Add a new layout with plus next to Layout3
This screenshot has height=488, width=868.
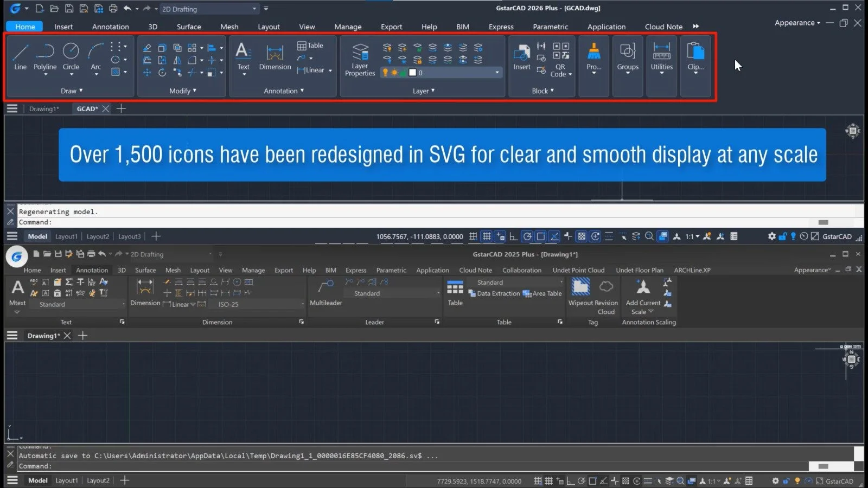click(156, 236)
